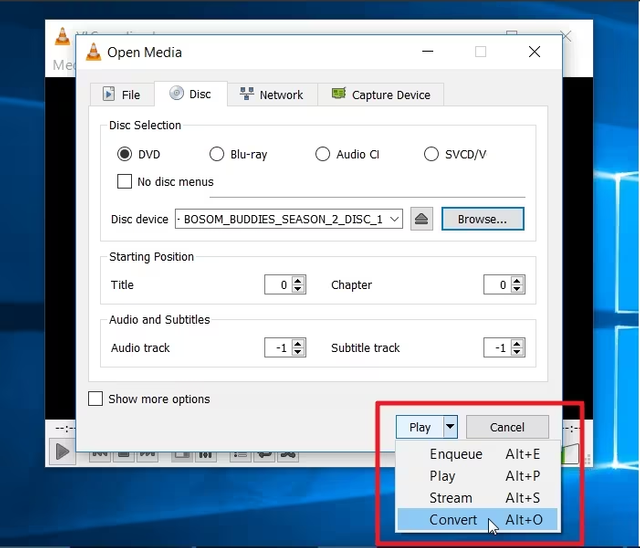Image resolution: width=640 pixels, height=548 pixels.
Task: Select Convert from the dropdown menu
Action: [x=478, y=519]
